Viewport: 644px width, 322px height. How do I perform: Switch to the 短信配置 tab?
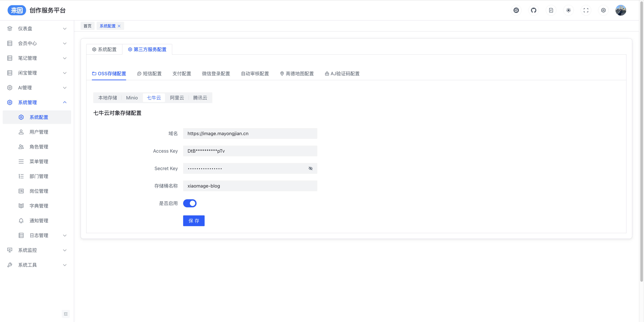149,74
